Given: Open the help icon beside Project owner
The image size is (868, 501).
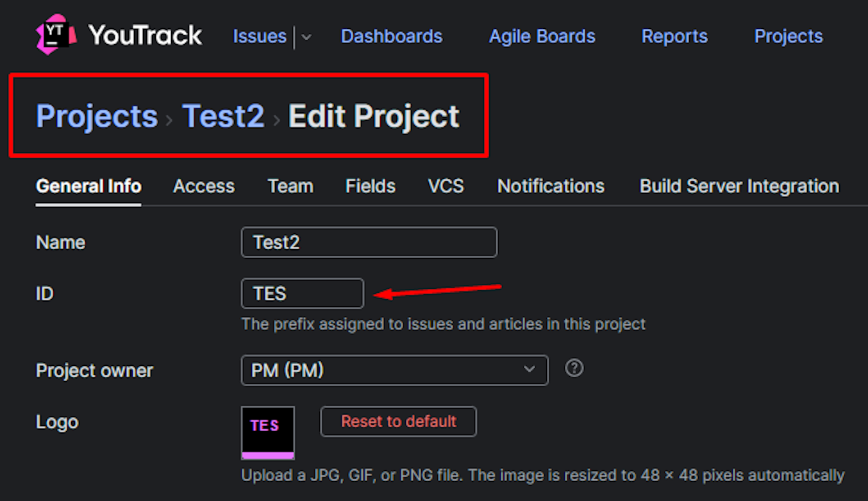Looking at the screenshot, I should [574, 368].
